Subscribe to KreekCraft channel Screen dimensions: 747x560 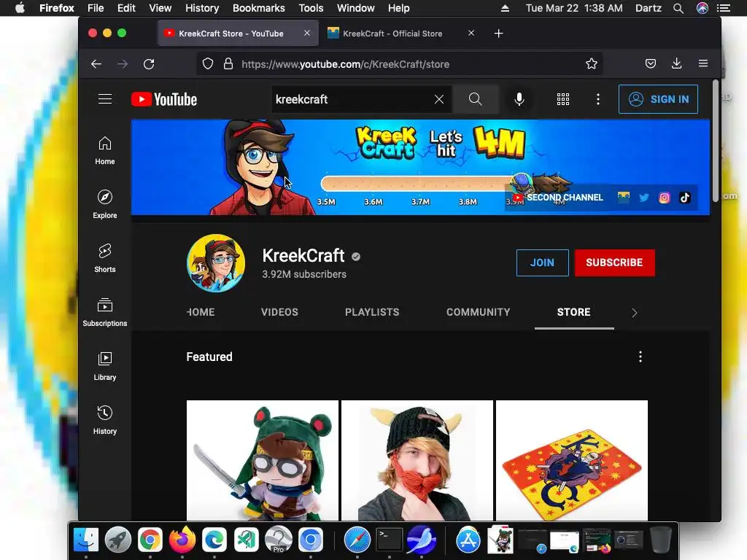pos(614,262)
